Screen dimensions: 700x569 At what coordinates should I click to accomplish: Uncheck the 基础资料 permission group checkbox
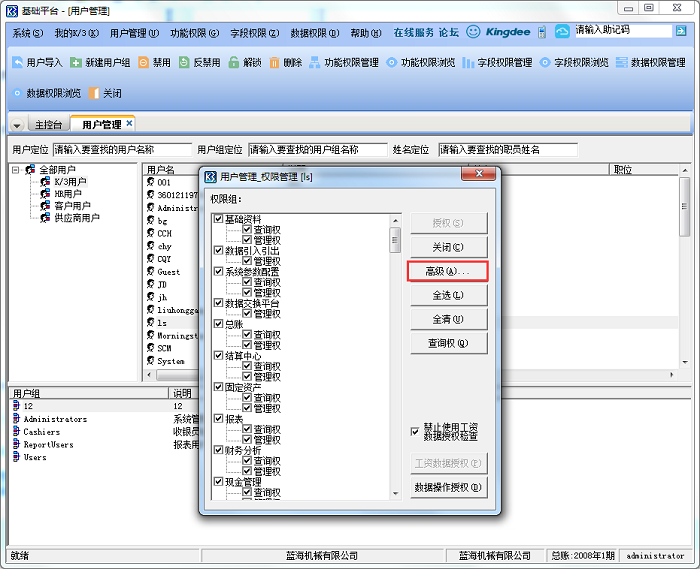click(218, 219)
